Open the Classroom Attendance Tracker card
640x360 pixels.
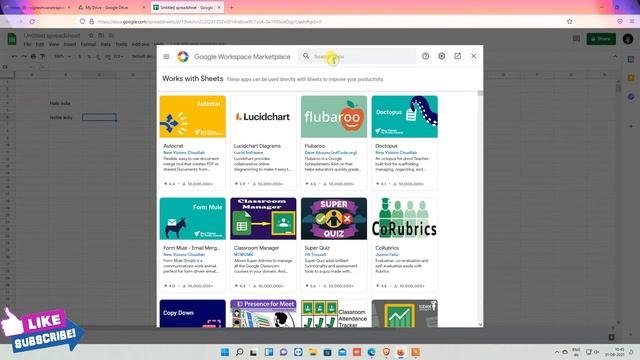point(334,313)
